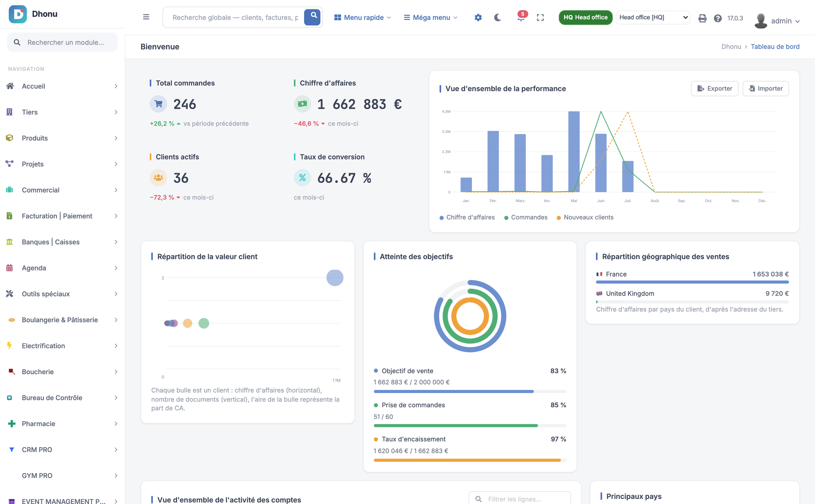
Task: Enter fullscreen mode via expand icon
Action: (x=540, y=18)
